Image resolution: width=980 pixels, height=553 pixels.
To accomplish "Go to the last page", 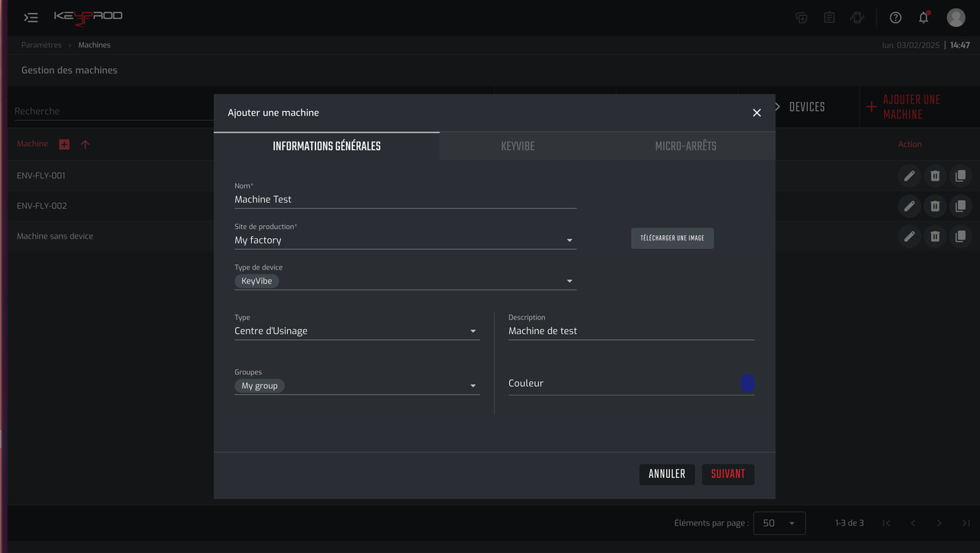I will (966, 523).
